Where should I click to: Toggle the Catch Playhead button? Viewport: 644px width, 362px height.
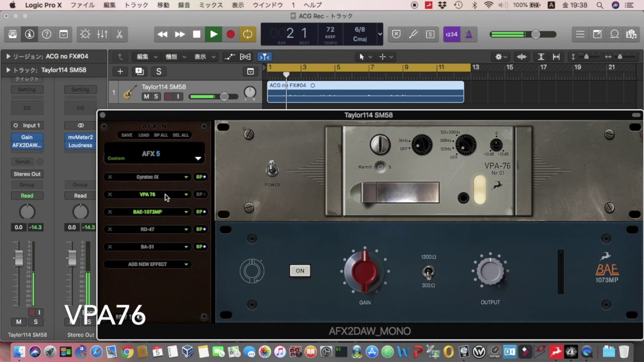click(264, 57)
